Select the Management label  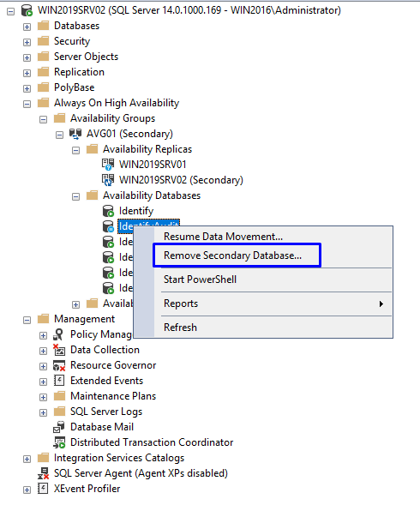(x=84, y=319)
